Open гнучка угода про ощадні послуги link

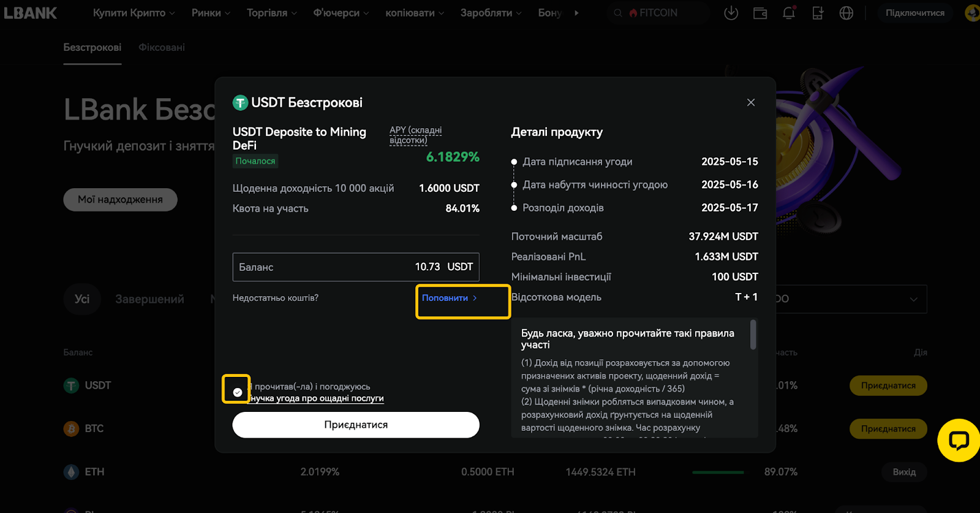tap(317, 398)
